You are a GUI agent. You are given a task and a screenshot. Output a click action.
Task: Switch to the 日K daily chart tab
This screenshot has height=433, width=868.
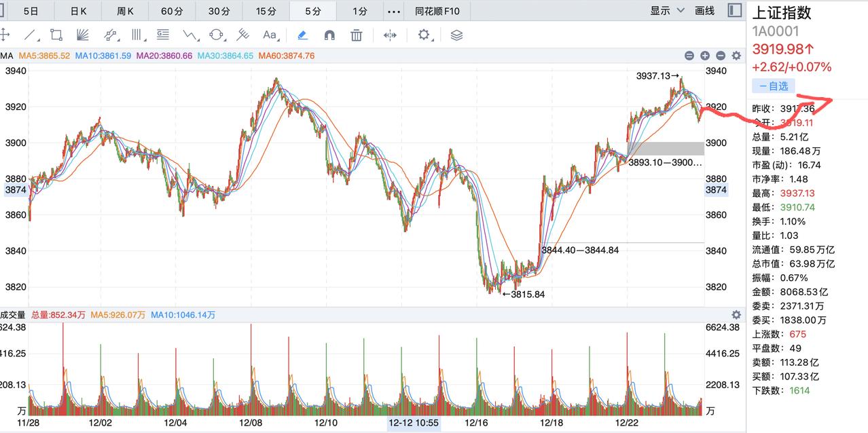coord(79,11)
